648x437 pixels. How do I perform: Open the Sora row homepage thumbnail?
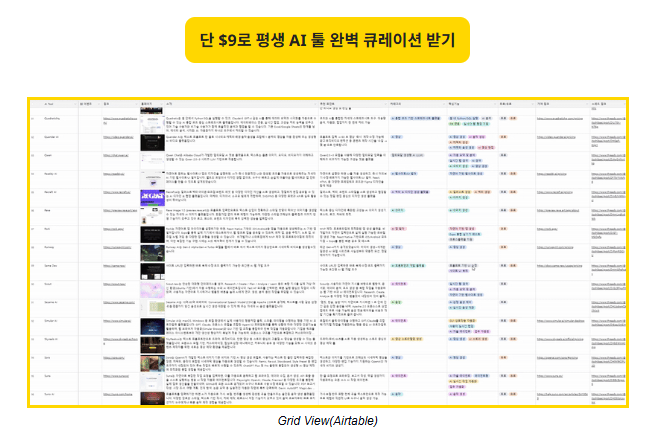pyautogui.click(x=152, y=363)
